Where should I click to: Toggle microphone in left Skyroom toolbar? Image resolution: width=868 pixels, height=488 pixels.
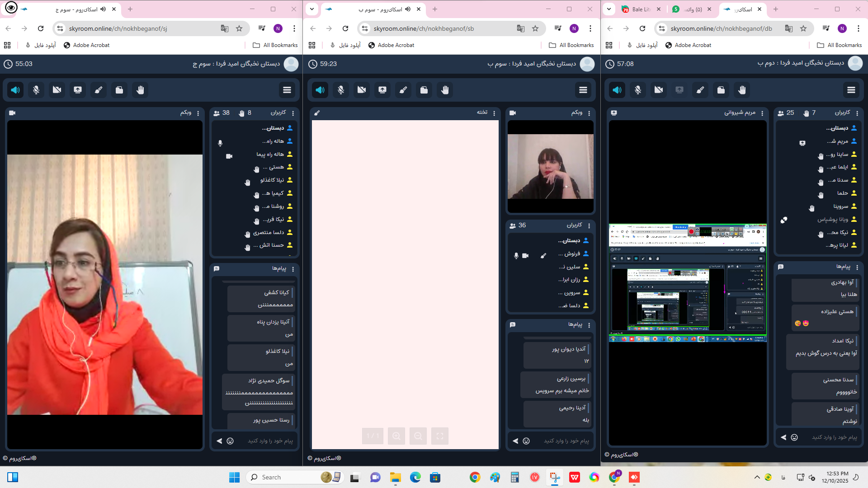click(x=36, y=90)
